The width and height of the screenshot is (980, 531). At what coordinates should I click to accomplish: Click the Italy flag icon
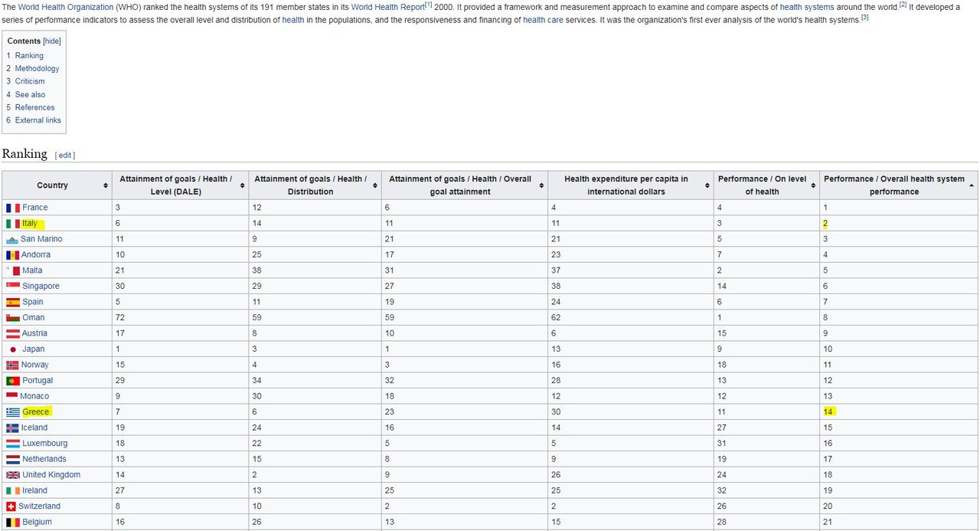13,224
